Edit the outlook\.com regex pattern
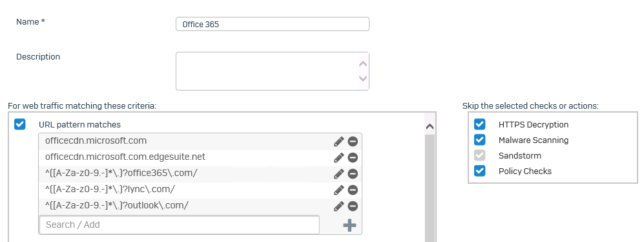Screen dimensions: 644x242 coord(338,206)
